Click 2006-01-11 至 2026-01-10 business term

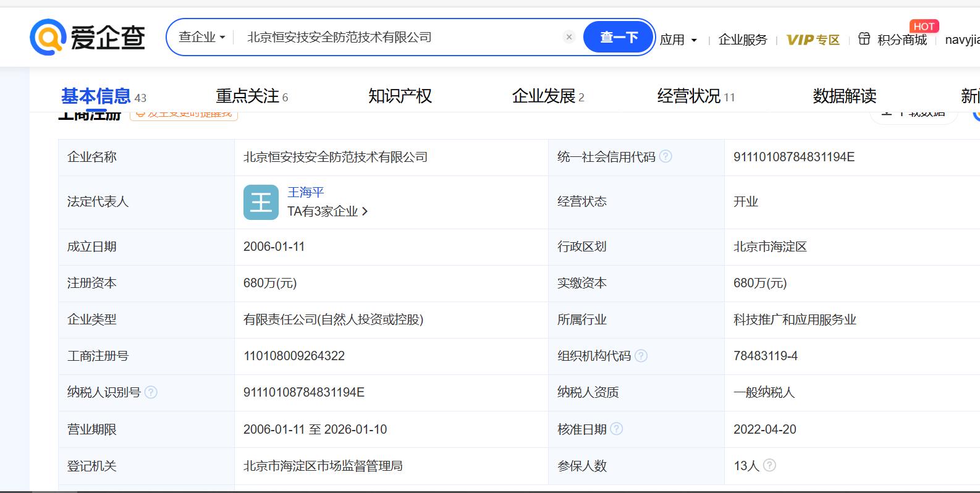(x=315, y=429)
